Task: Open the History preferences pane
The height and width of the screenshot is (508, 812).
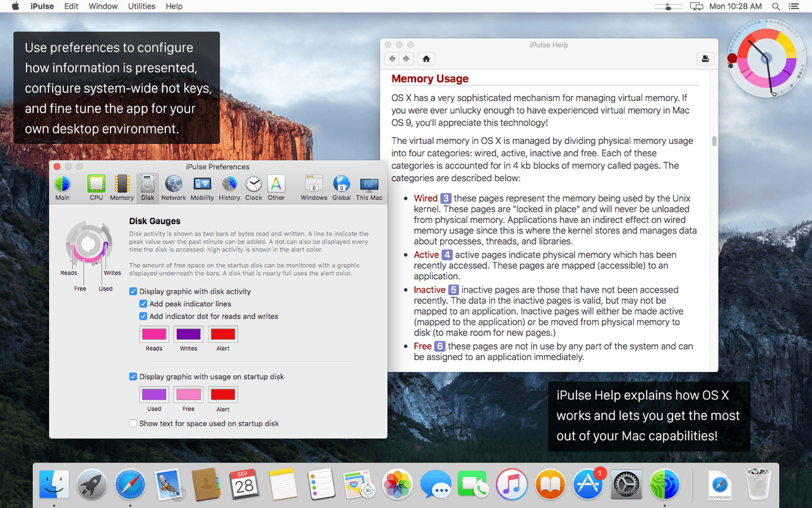Action: coord(229,188)
